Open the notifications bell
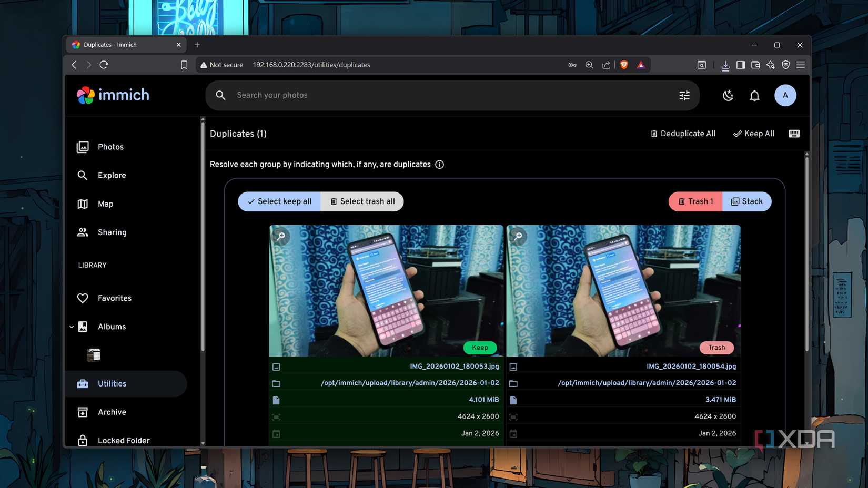Screen dimensions: 868x488 [x=754, y=95]
